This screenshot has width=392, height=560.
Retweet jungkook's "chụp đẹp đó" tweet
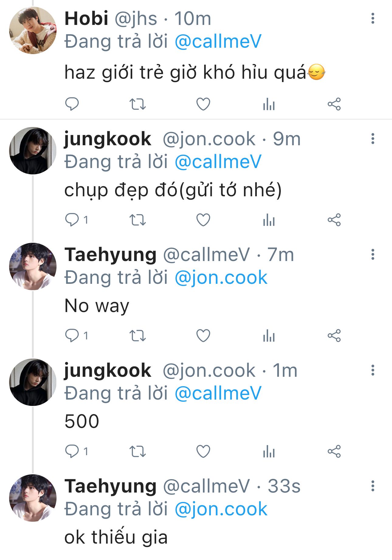(138, 220)
